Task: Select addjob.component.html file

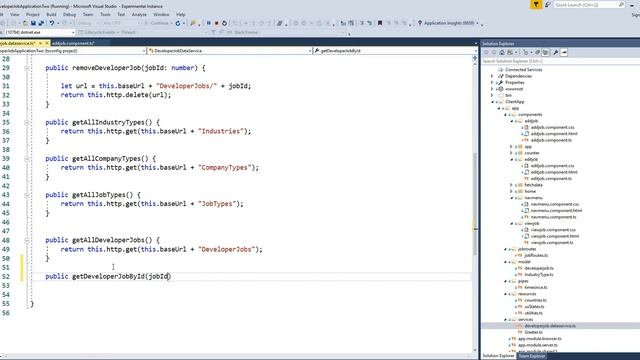Action: (554, 134)
